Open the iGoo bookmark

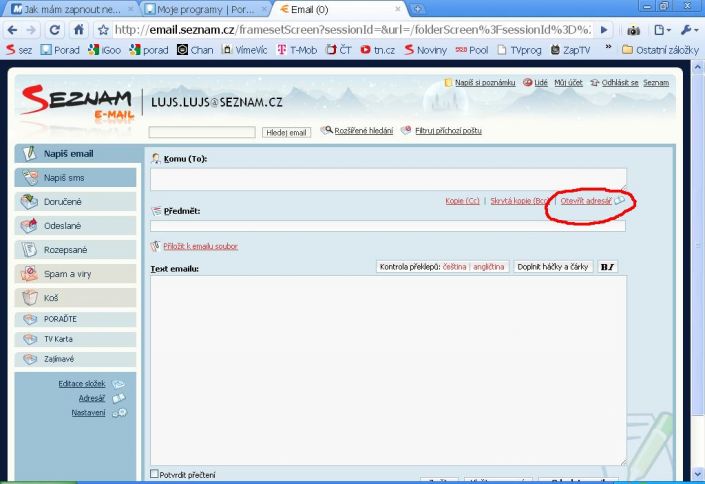pyautogui.click(x=104, y=50)
